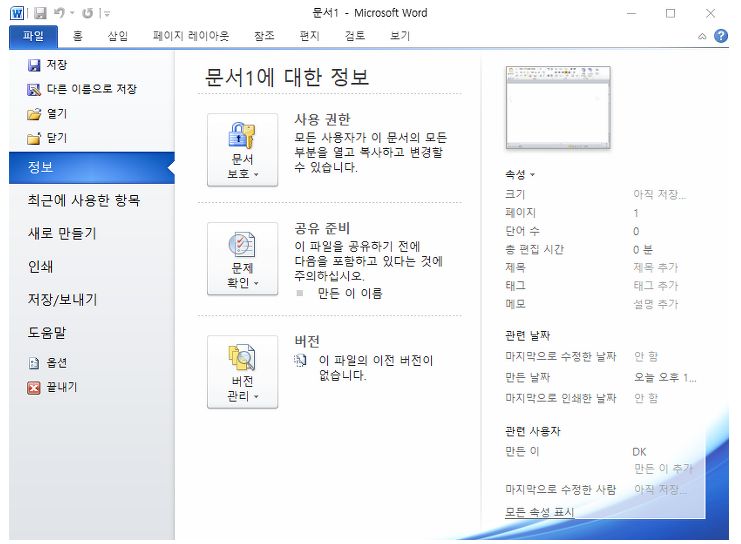Select 인쇄 in the backstage menu
This screenshot has width=741, height=544.
click(x=40, y=267)
